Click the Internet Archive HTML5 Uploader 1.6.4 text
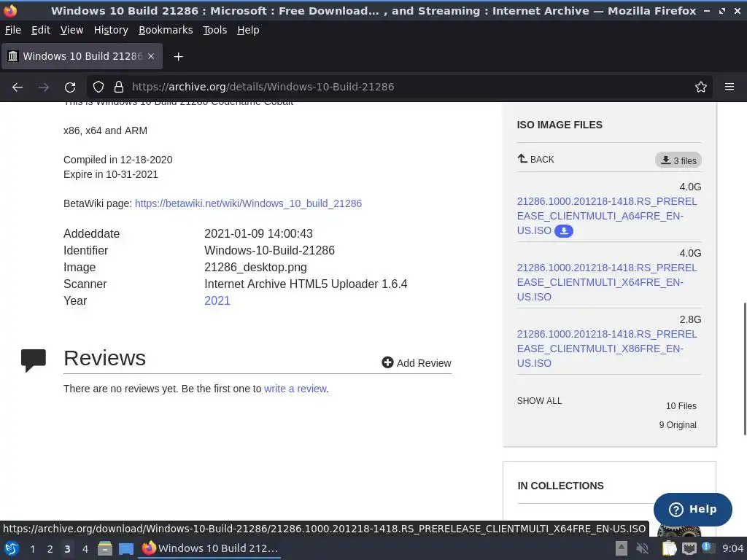747x560 pixels. 306,284
